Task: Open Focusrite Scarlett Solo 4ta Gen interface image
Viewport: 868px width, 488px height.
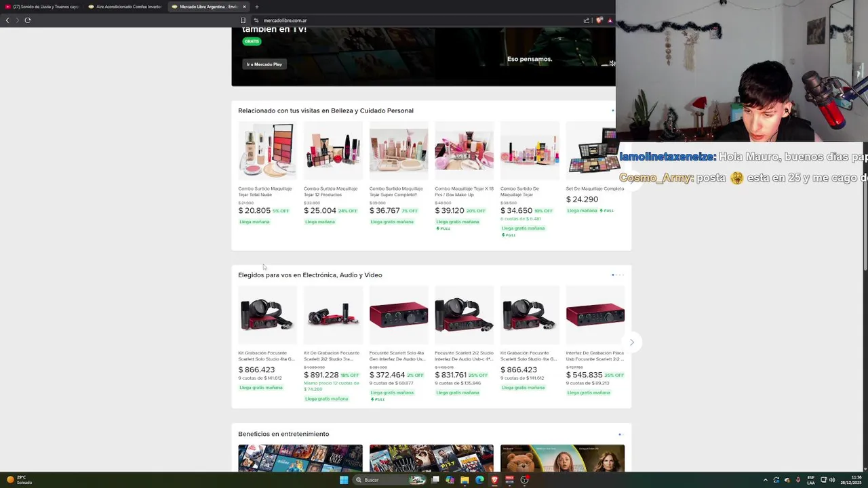Action: point(399,315)
